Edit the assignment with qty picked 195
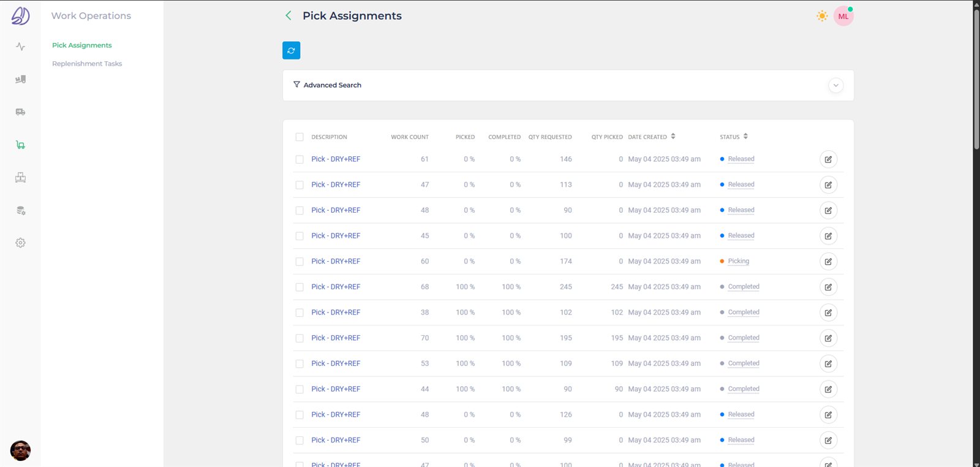This screenshot has width=980, height=467. click(x=828, y=338)
